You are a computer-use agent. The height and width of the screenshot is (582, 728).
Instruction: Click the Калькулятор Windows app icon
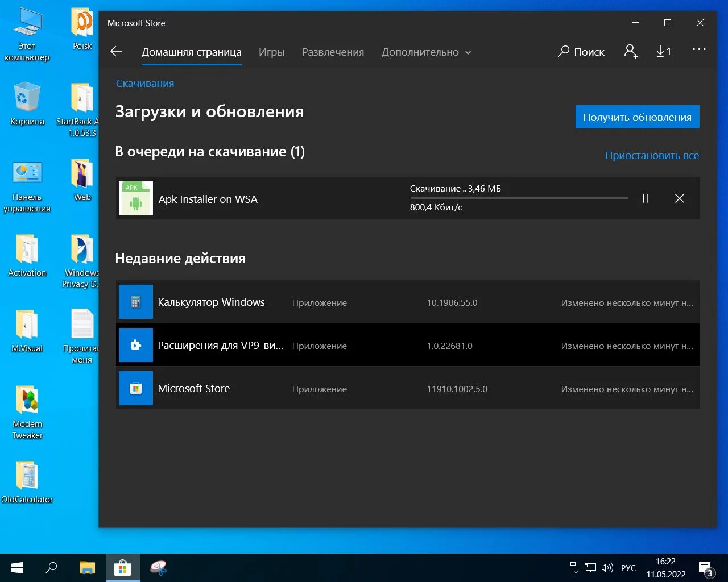136,302
